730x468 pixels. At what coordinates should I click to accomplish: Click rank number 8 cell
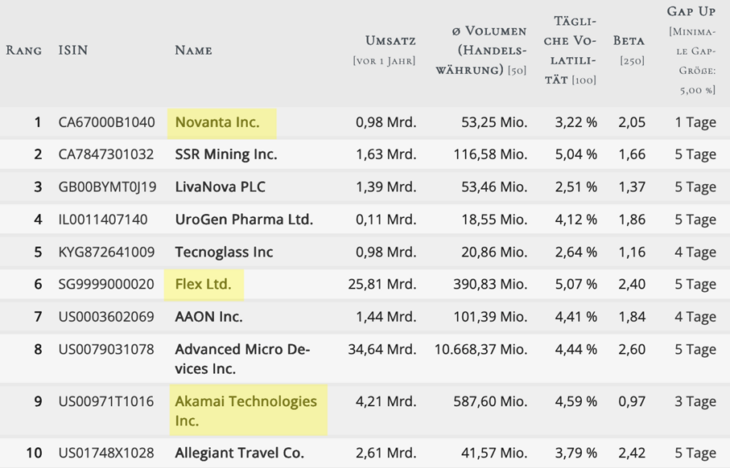pos(38,349)
